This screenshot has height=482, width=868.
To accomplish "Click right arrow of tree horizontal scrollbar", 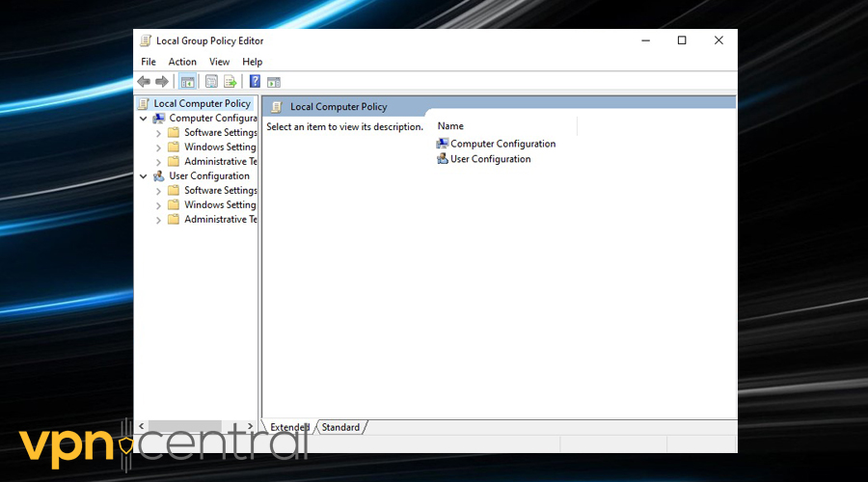I will click(x=250, y=426).
